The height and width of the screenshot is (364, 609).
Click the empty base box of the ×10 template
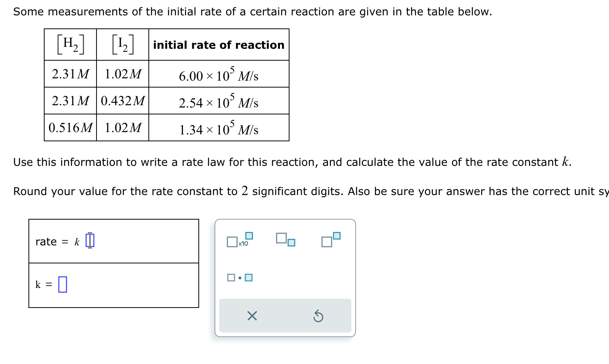click(x=232, y=242)
